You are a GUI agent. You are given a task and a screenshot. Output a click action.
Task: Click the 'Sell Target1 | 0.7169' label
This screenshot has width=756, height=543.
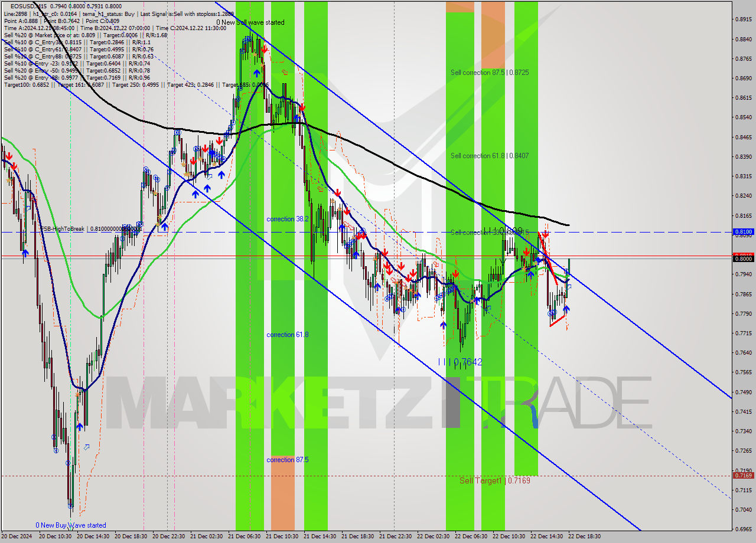[495, 481]
